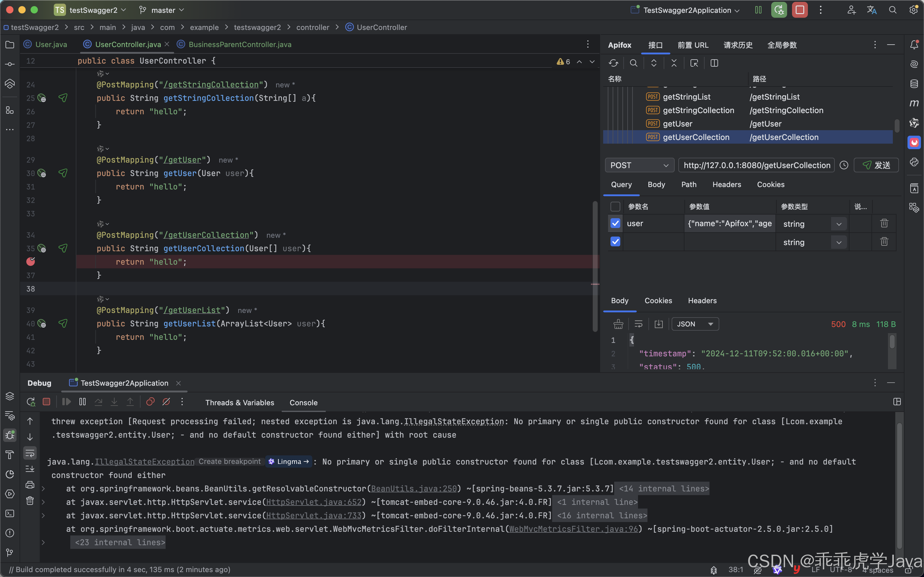Click the View Breakpoints icon
Screen dimensions: 924x577
150,402
